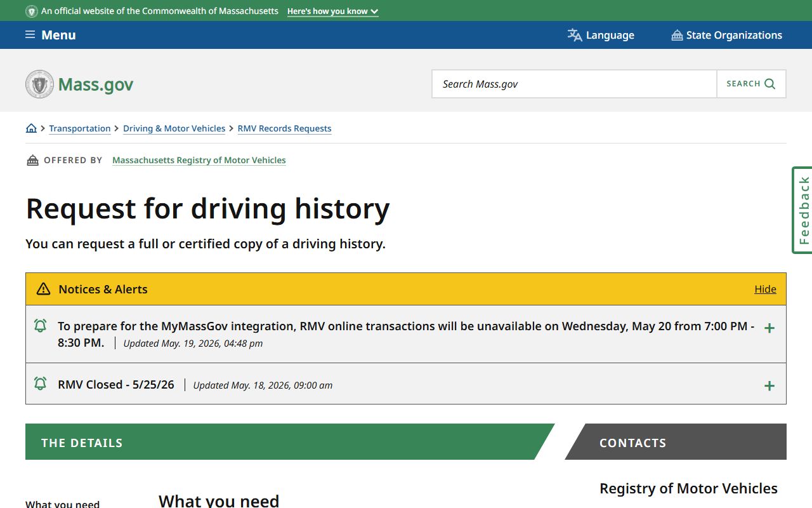The width and height of the screenshot is (812, 508).
Task: Expand the MyMassGov integration alert plus
Action: pyautogui.click(x=769, y=328)
